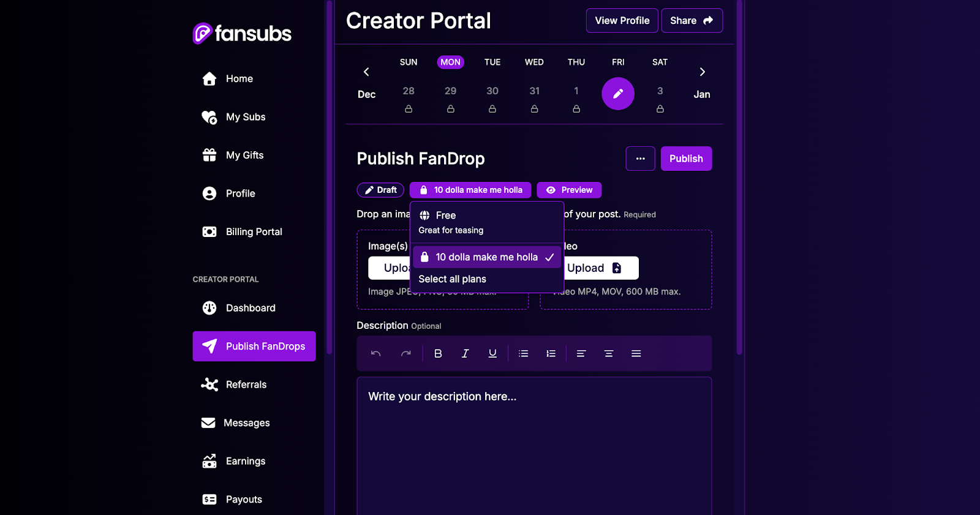Click the Bold formatting icon
980x515 pixels.
[x=438, y=353]
